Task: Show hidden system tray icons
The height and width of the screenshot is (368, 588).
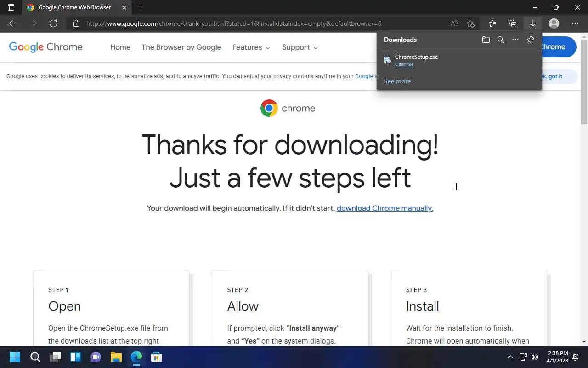Action: 510,357
